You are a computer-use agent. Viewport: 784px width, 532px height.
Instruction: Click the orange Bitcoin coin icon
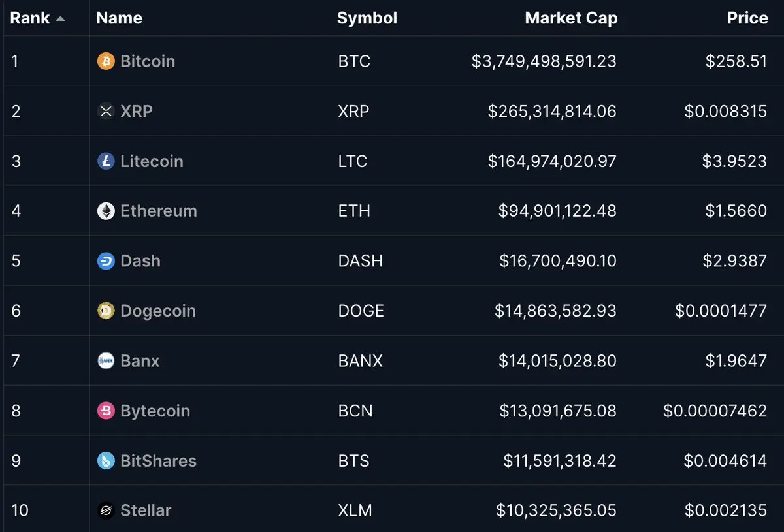coord(106,61)
